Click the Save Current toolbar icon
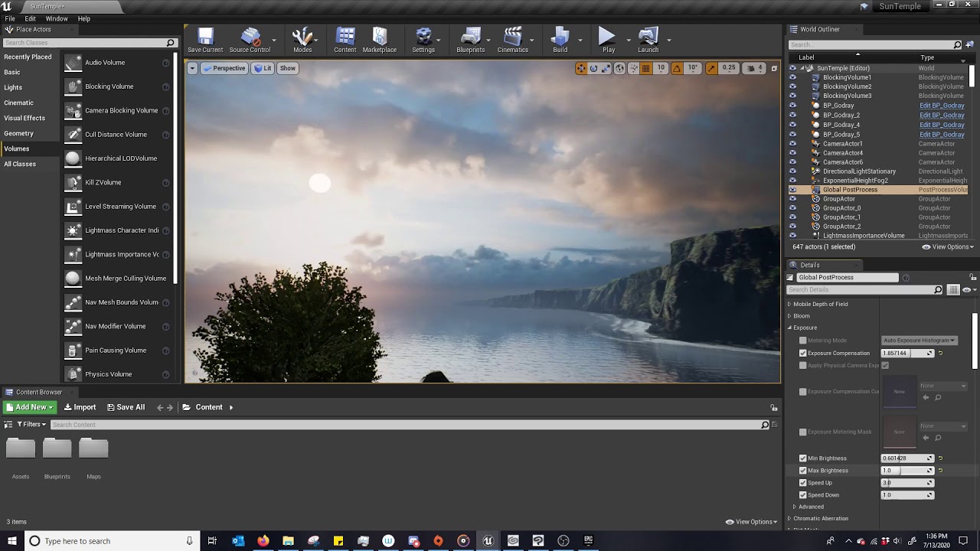980x551 pixels. 205,41
